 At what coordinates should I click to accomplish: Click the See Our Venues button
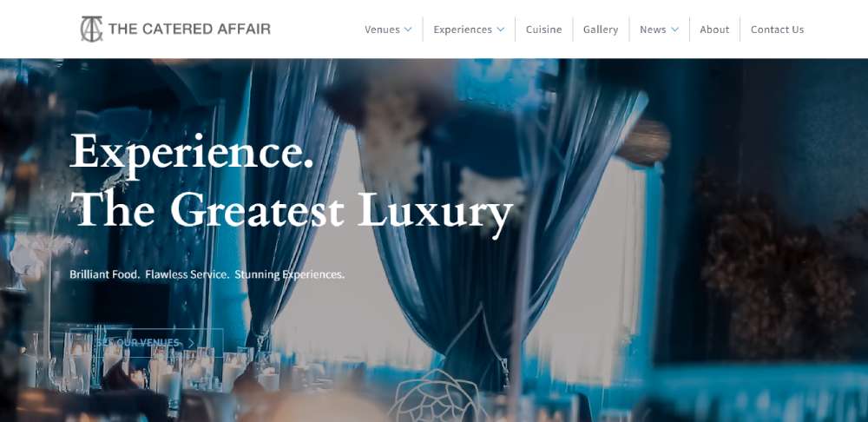[x=147, y=343]
